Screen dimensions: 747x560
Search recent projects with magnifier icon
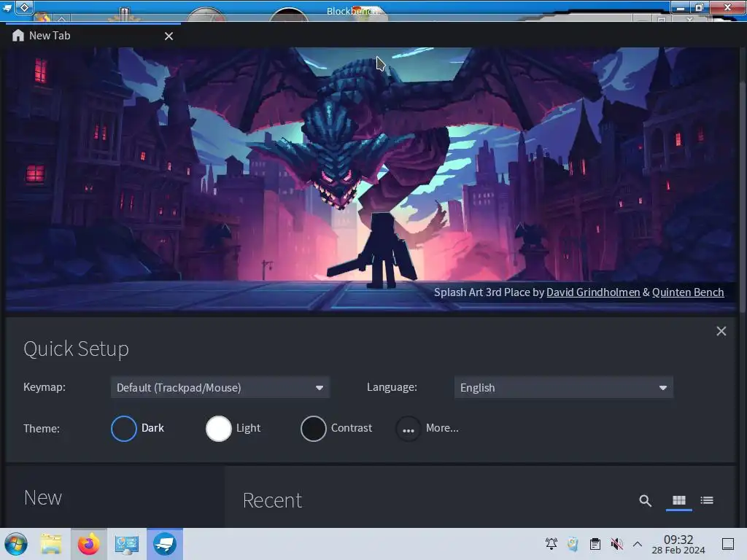[x=645, y=500]
